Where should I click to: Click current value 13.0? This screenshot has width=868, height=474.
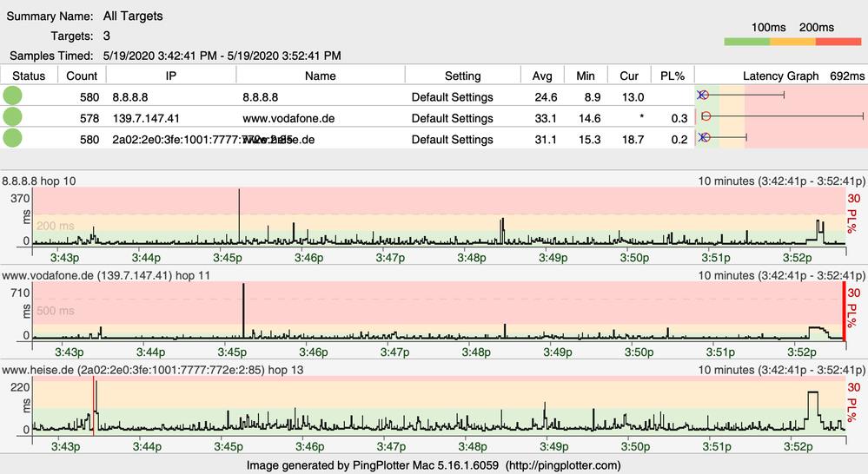pos(633,97)
